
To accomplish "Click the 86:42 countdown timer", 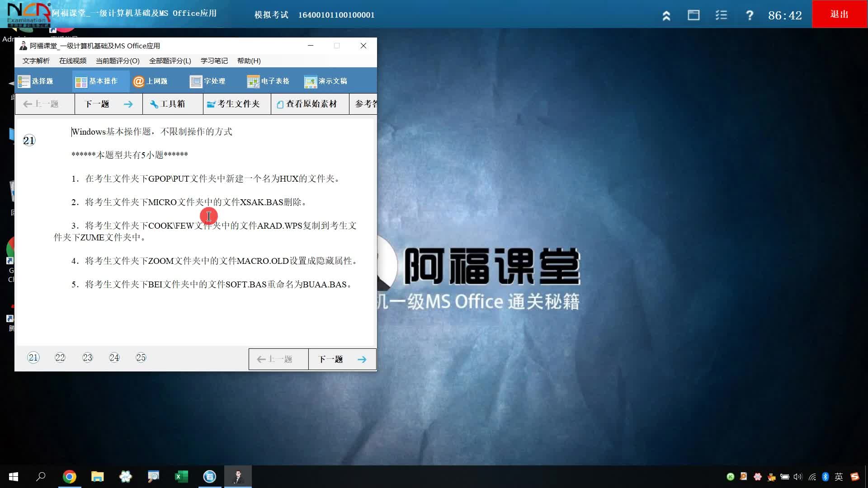I will 785,16.
